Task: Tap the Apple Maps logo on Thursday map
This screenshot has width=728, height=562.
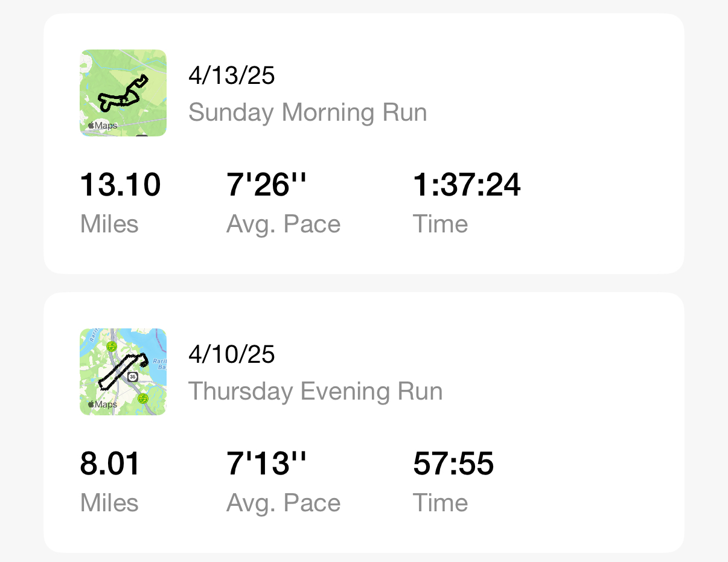Action: [102, 404]
